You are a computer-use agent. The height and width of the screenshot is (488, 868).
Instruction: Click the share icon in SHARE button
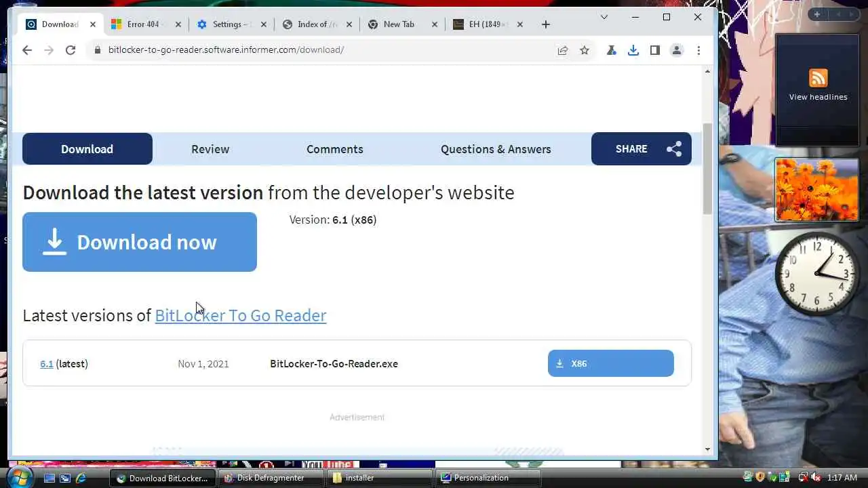coord(674,149)
